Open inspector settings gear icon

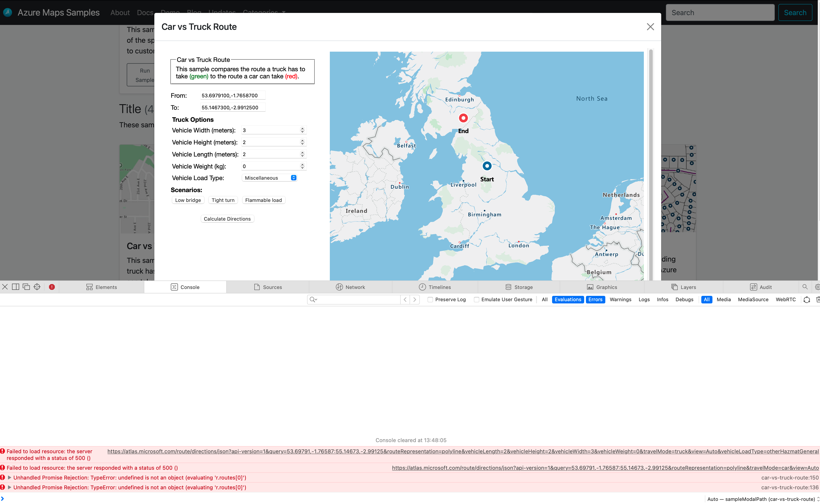[x=818, y=287]
